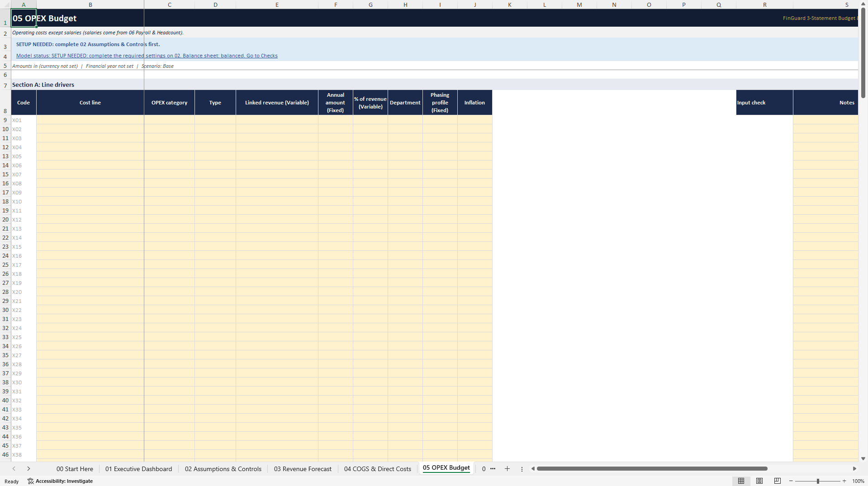868x486 pixels.
Task: Click the horizontal scrollbar thumb
Action: click(x=652, y=469)
